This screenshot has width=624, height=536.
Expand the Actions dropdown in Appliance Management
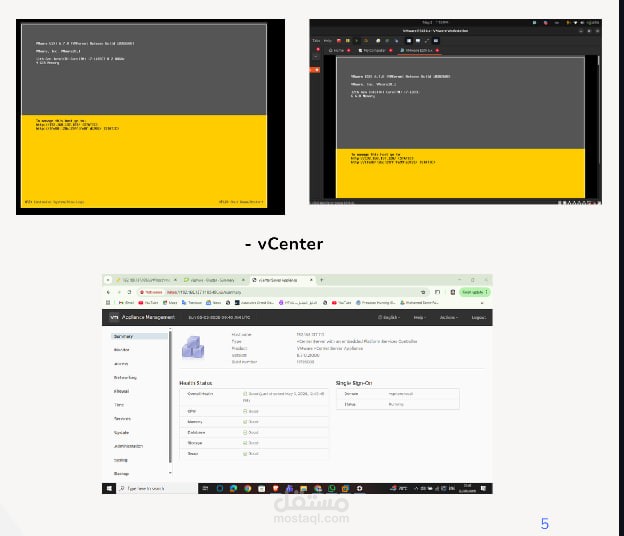coord(448,318)
